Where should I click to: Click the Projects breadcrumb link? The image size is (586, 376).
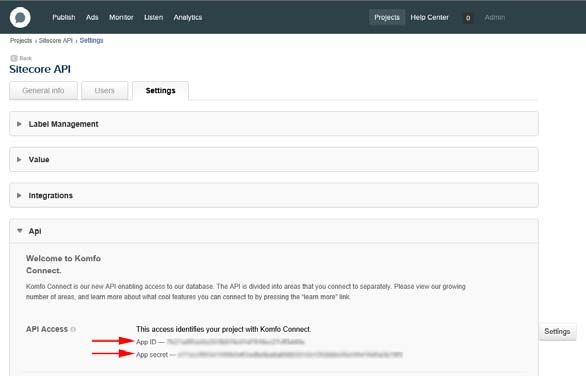click(21, 40)
